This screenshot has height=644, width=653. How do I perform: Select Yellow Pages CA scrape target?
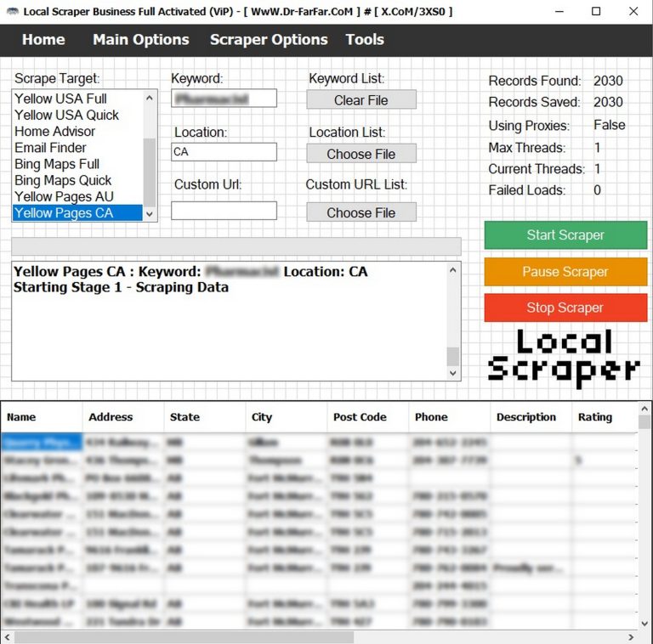[77, 212]
